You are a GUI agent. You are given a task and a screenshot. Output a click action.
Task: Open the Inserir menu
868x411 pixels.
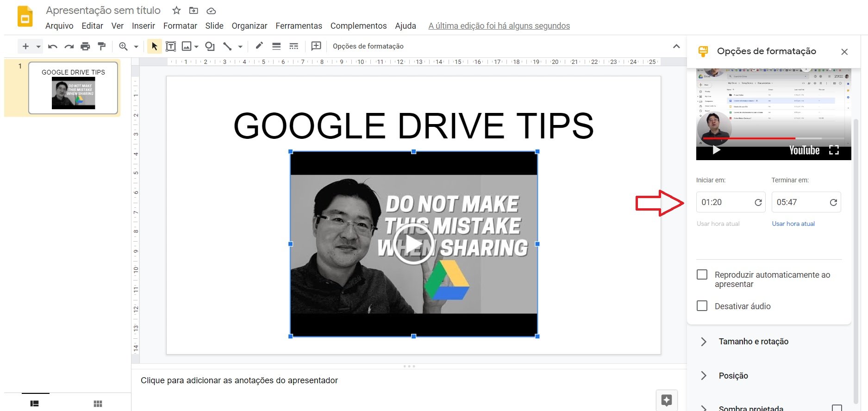coord(144,26)
